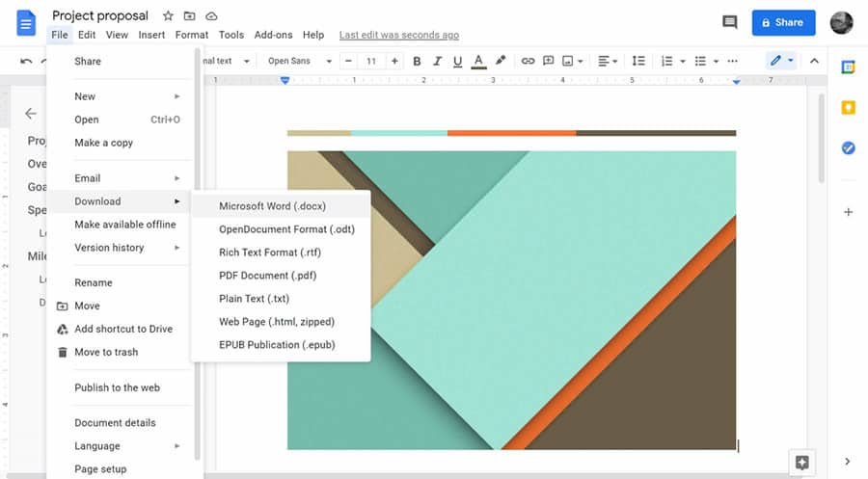Open the bulleted list style dropdown arrow
Screen dimensions: 868x479
[x=716, y=61]
